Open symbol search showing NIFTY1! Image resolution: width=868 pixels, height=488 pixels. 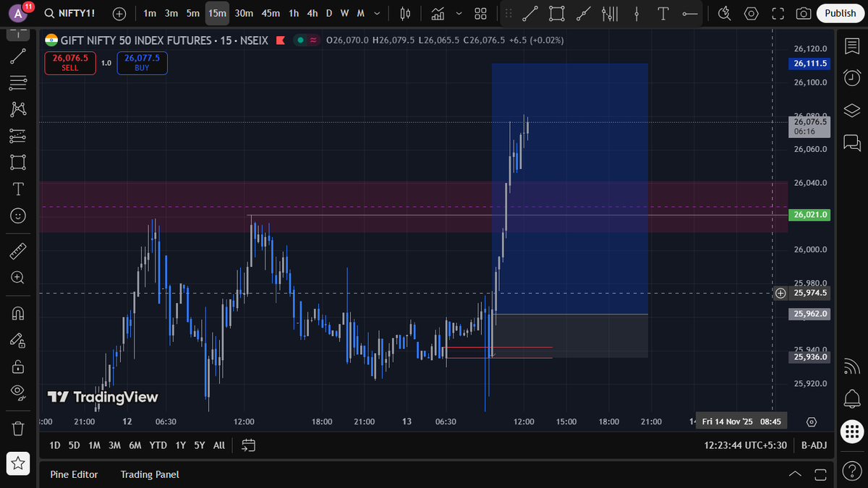pyautogui.click(x=70, y=13)
